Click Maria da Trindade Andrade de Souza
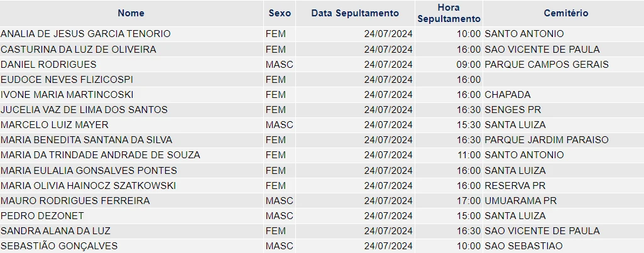This screenshot has width=644, height=253. 101,154
